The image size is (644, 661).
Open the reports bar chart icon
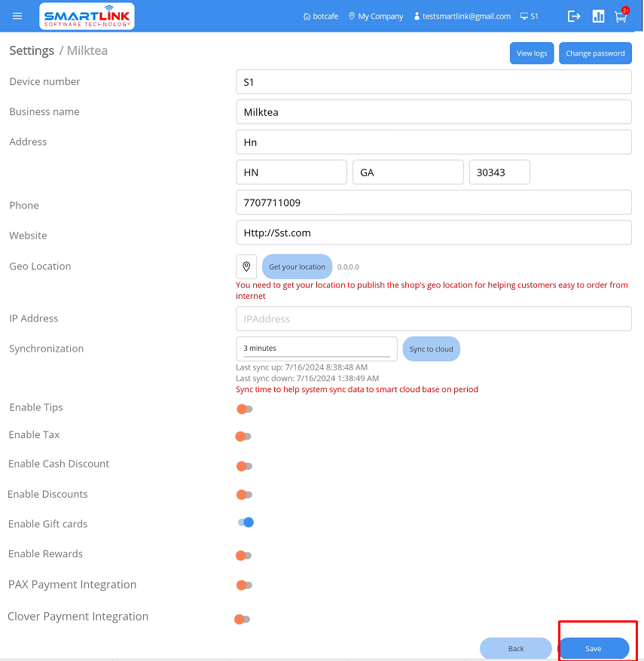tap(598, 16)
